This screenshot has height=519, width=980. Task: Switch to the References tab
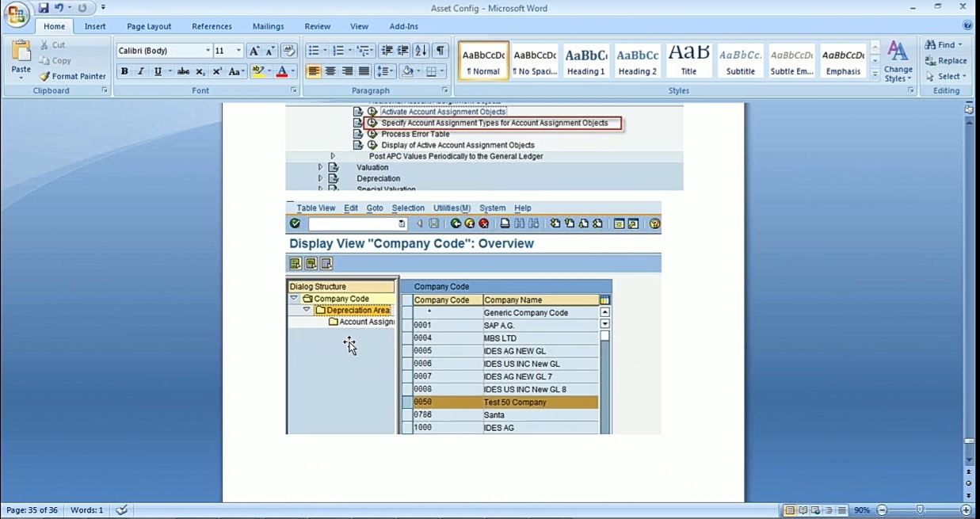click(x=212, y=26)
